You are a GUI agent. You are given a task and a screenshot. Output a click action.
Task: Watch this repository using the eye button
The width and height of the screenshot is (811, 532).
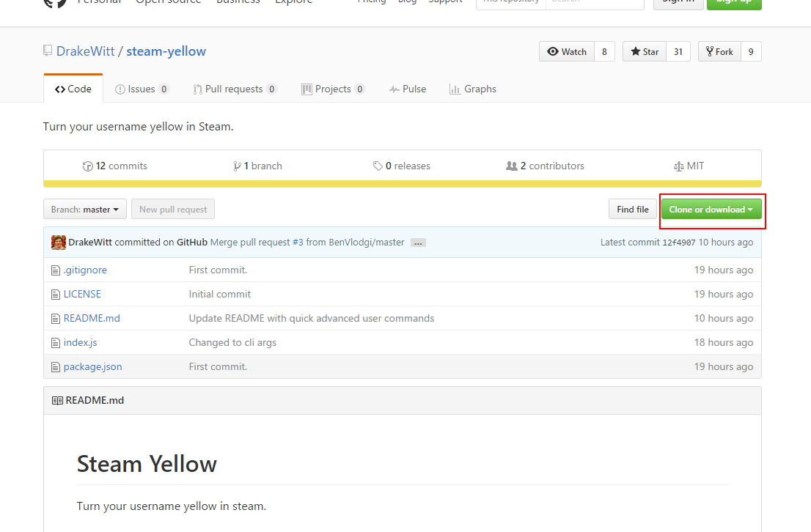tap(567, 52)
